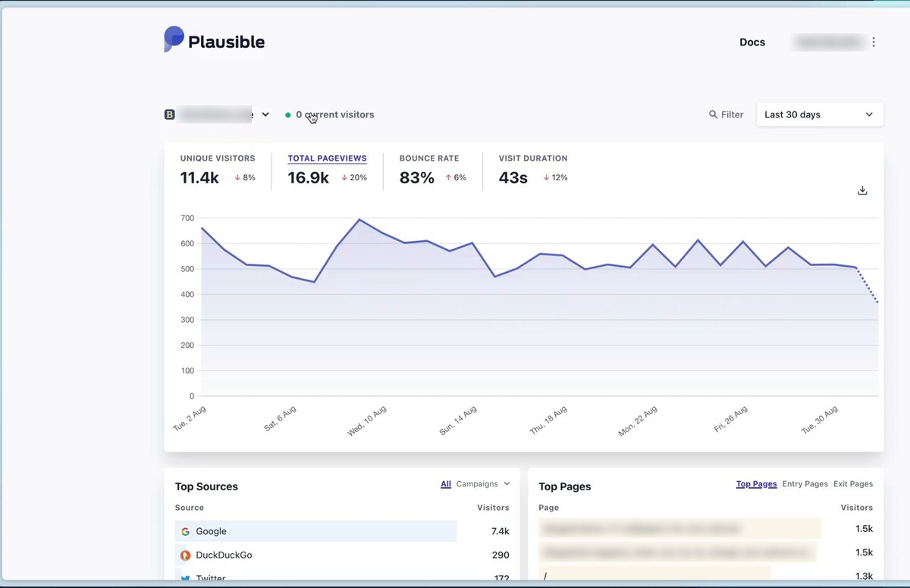Click the up arrow 6% change indicator
This screenshot has height=588, width=910.
(456, 178)
